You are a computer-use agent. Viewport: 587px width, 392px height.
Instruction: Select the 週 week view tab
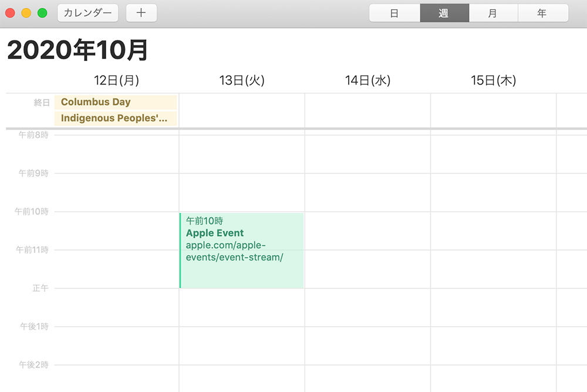444,13
